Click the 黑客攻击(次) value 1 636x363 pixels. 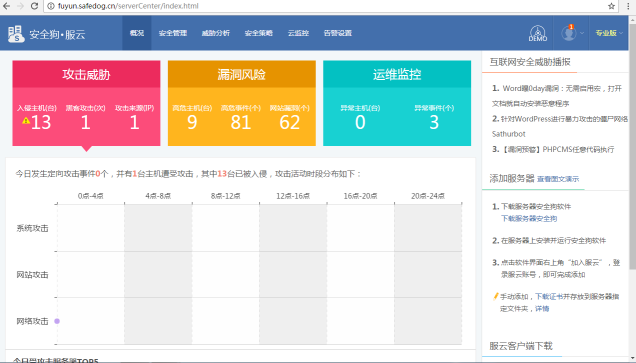pyautogui.click(x=85, y=122)
